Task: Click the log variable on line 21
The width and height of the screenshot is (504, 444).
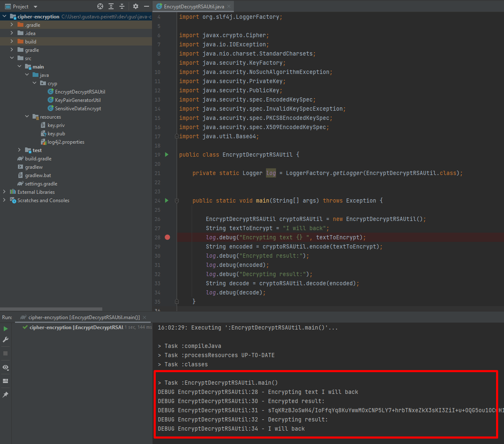Action: click(x=271, y=173)
